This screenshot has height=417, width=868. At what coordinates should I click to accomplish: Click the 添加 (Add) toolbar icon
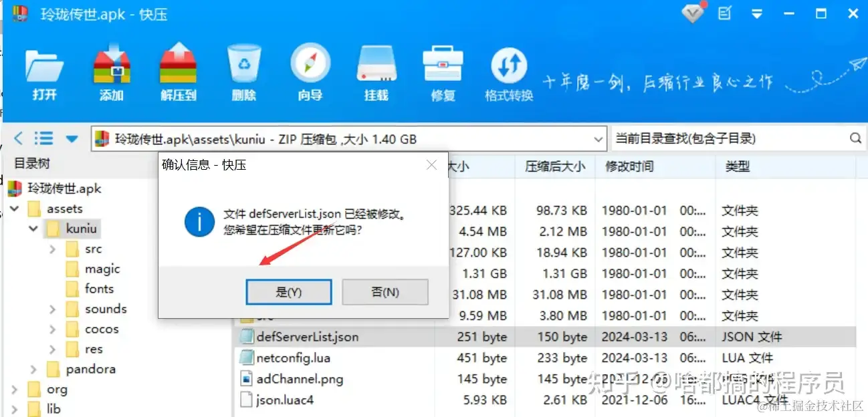coord(111,64)
